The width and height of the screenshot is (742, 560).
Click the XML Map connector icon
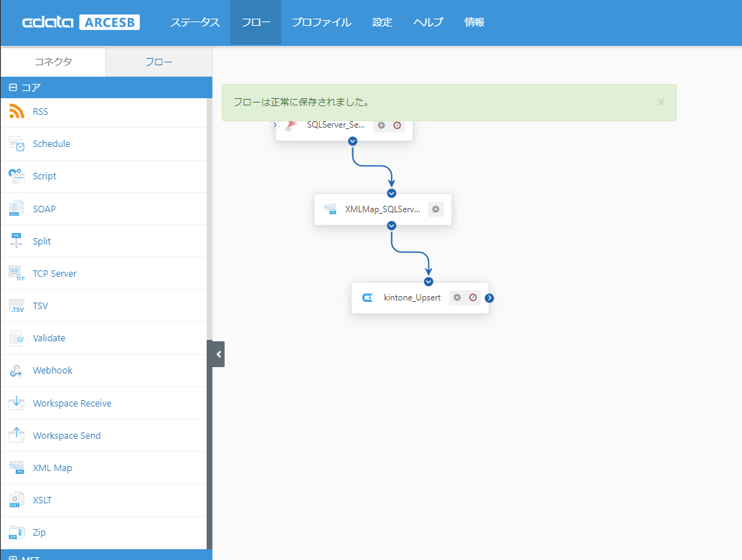coord(17,468)
